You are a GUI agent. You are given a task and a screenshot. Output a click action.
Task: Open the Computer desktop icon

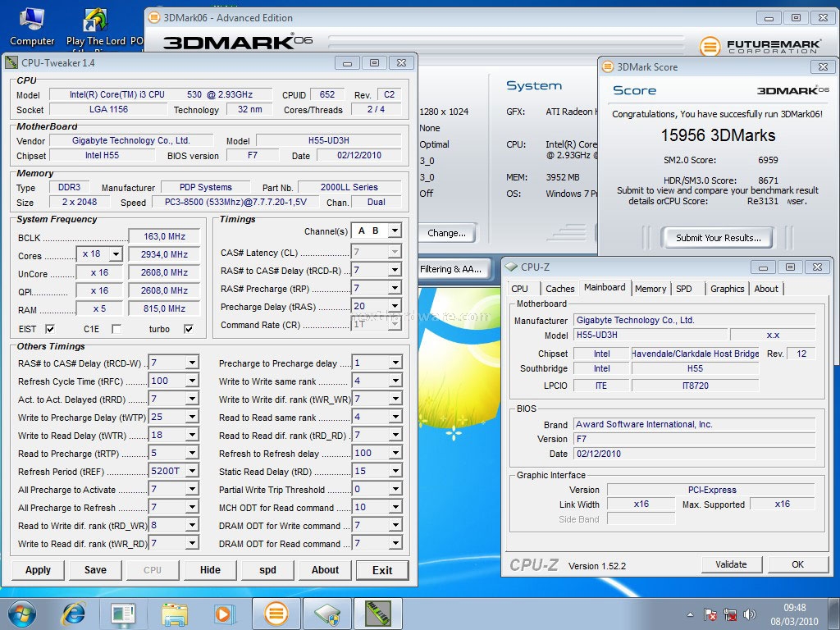coord(32,27)
